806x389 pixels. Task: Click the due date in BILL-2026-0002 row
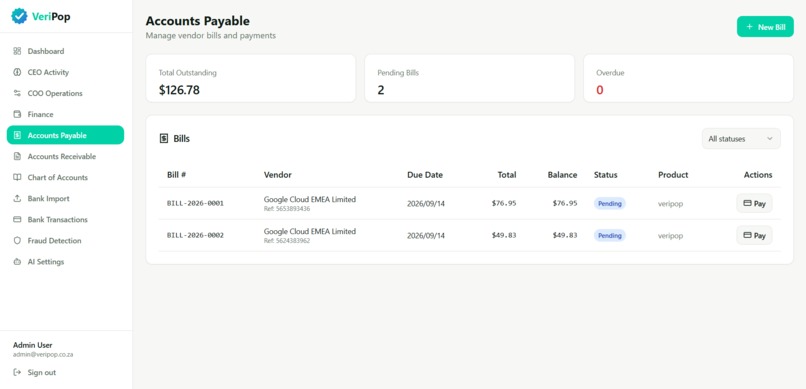pos(426,235)
